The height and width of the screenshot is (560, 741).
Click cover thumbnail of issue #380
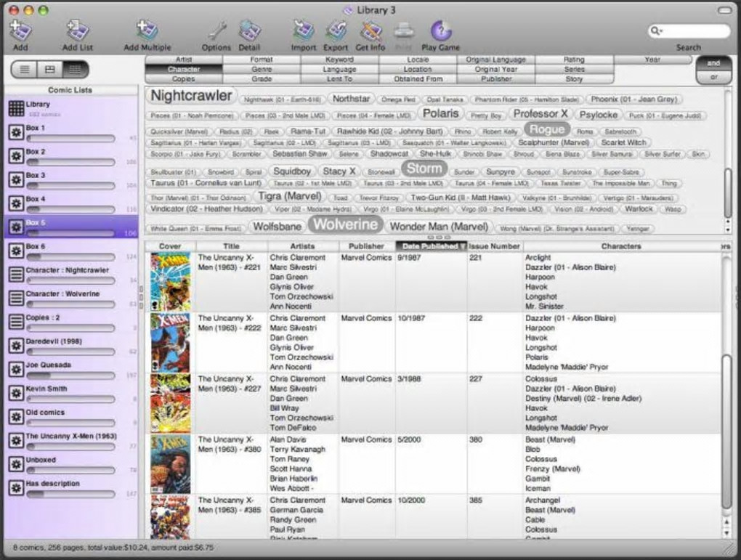pos(170,464)
